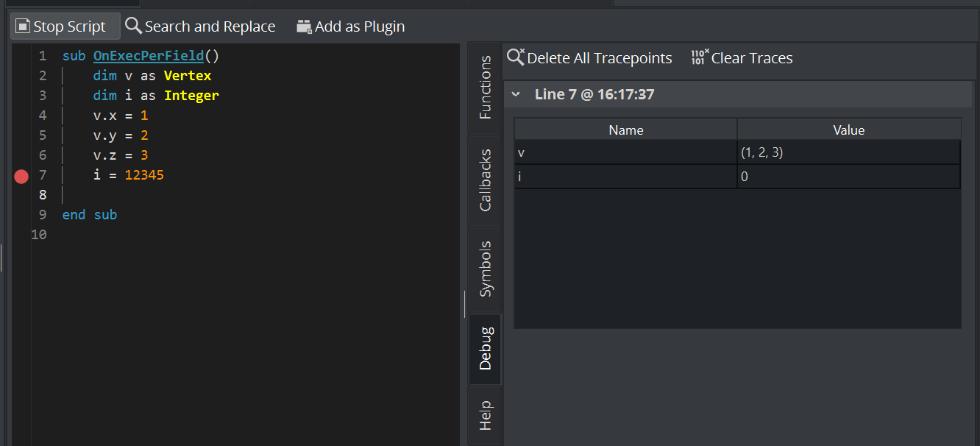Show the Help side tab
The image size is (980, 446).
[486, 416]
